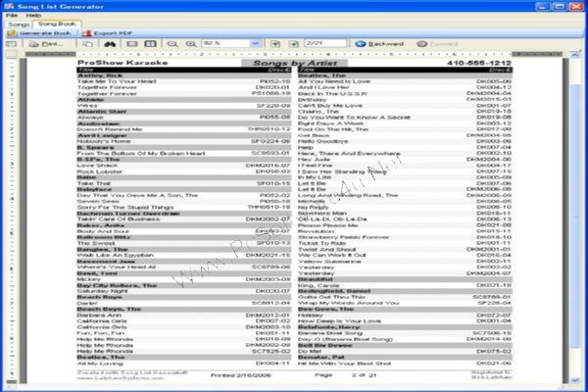This screenshot has width=588, height=392.
Task: Click the Print button
Action: (x=46, y=44)
